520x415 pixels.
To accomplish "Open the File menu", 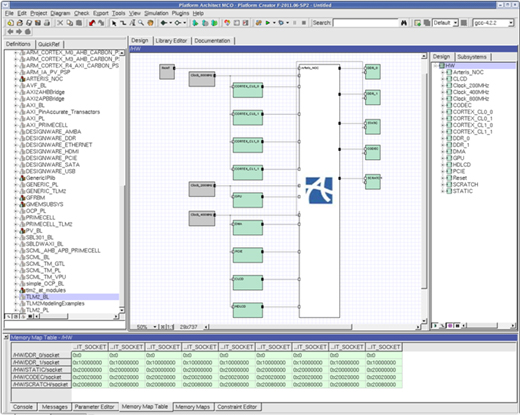I will coord(9,13).
